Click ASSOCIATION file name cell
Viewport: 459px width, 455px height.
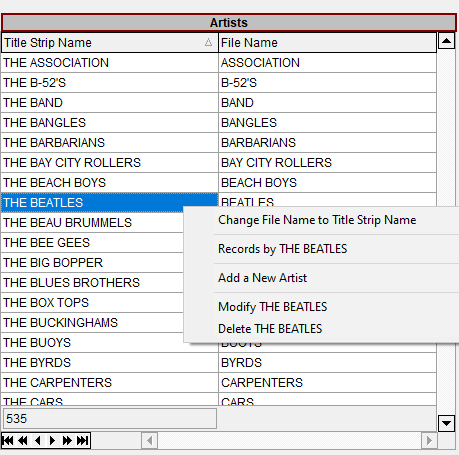pyautogui.click(x=327, y=63)
